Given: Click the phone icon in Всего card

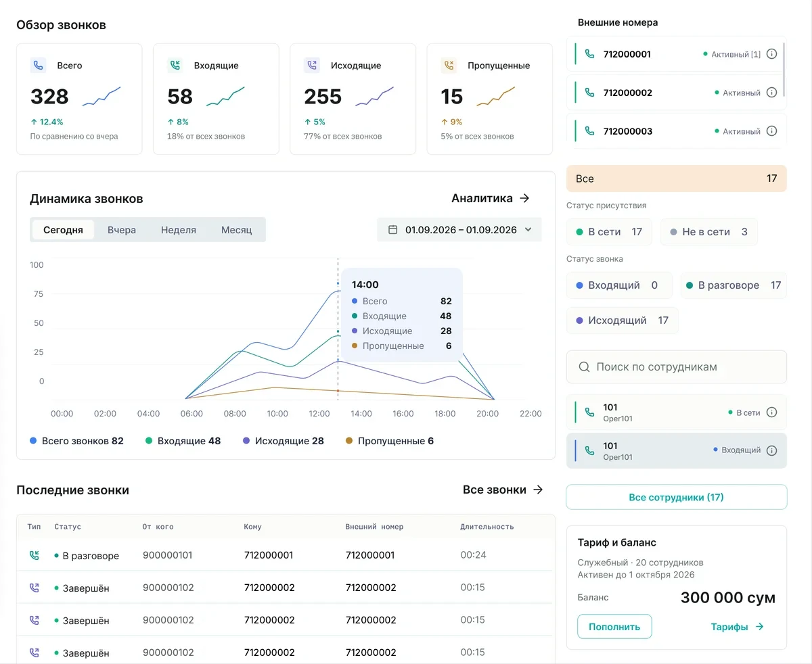Looking at the screenshot, I should [39, 66].
